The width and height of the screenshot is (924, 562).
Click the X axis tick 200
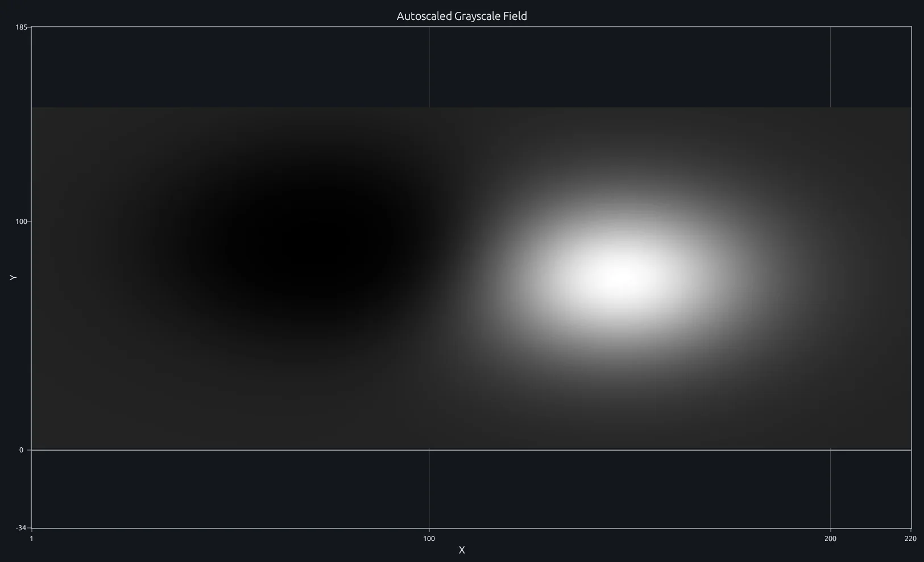tap(830, 539)
